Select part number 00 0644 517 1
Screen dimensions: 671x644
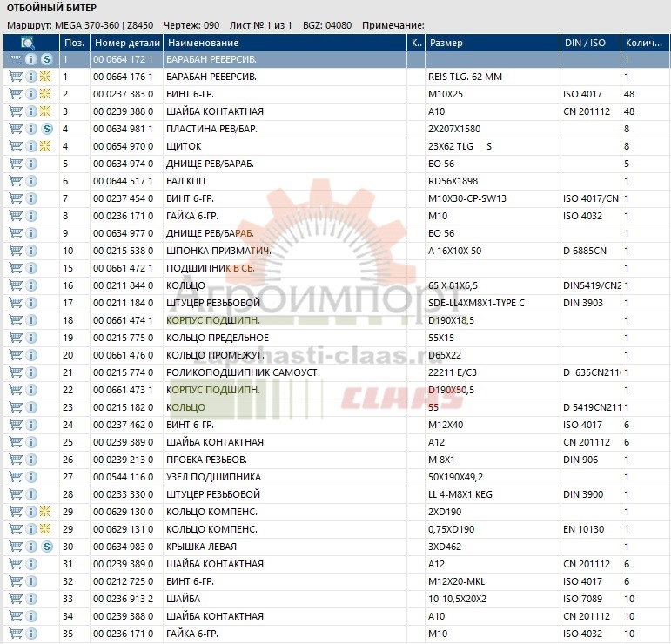(123, 181)
